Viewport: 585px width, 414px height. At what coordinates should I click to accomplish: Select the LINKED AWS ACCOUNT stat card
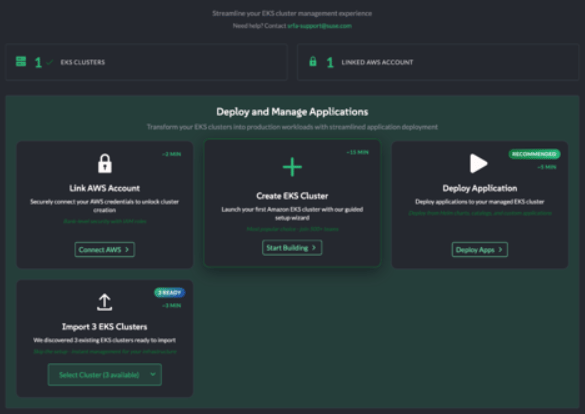coord(438,62)
